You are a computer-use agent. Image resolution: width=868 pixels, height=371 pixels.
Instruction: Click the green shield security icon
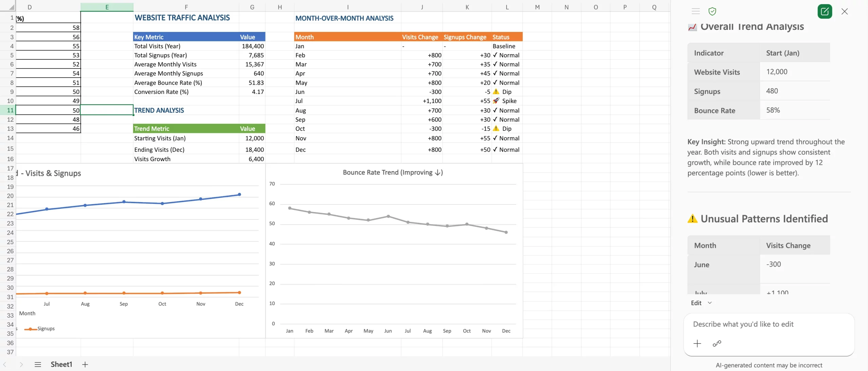(712, 11)
